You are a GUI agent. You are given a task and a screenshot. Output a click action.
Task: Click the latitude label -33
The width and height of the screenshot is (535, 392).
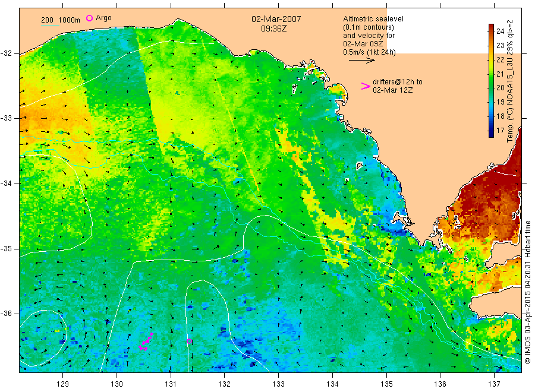tap(7, 118)
